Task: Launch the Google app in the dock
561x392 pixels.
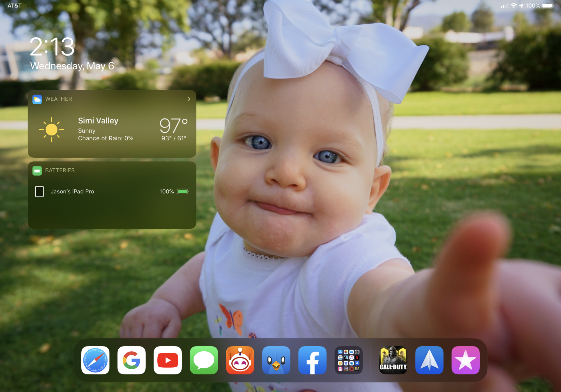Action: [x=132, y=360]
